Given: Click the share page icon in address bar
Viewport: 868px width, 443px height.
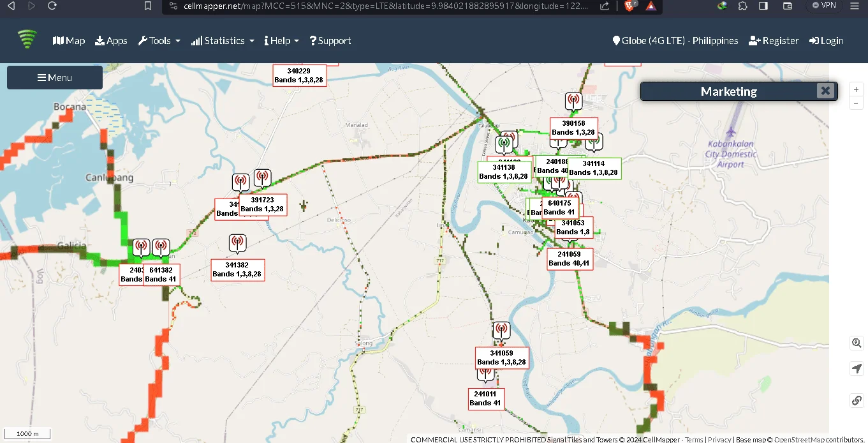Looking at the screenshot, I should pos(604,6).
